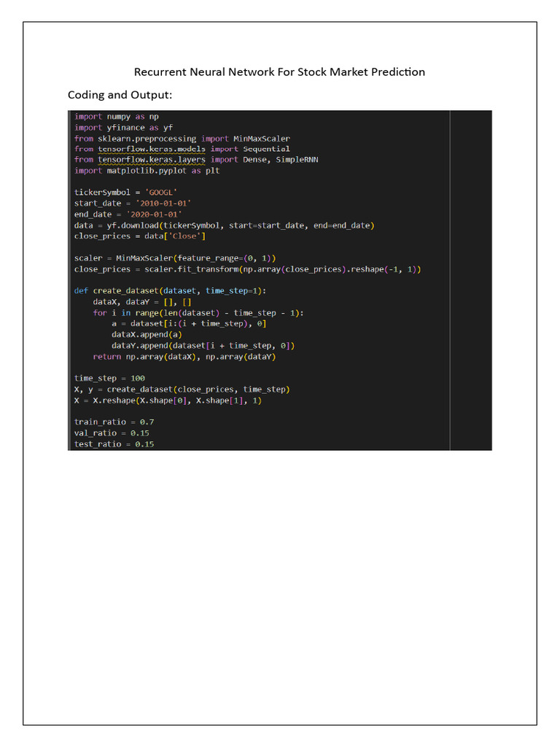
Task: Click the 'dataX, dataY = [], []' line
Action: [142, 302]
